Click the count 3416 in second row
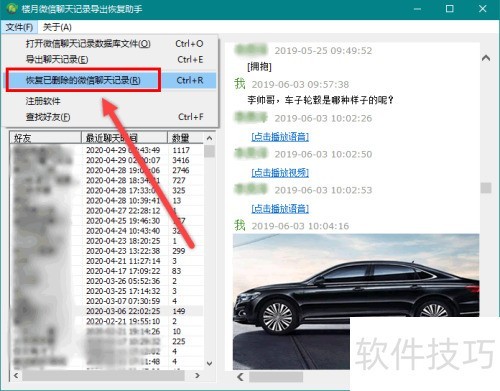Screen dimensions: 500x391 click(181, 160)
